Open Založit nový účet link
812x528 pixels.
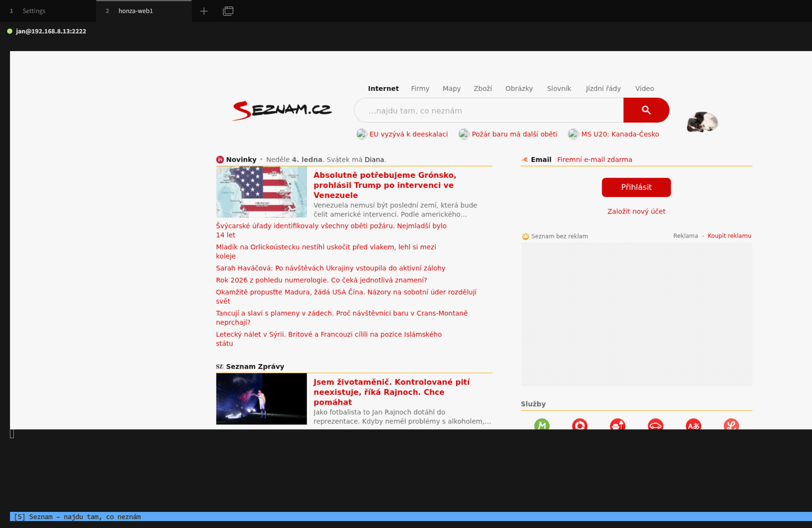point(636,211)
